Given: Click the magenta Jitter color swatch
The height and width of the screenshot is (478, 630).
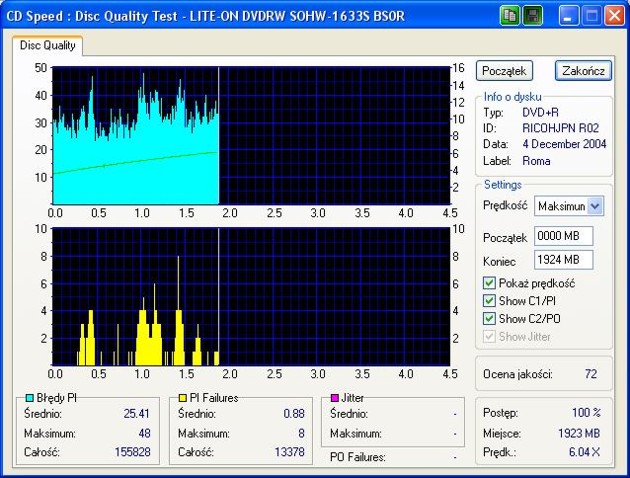Looking at the screenshot, I should point(334,398).
